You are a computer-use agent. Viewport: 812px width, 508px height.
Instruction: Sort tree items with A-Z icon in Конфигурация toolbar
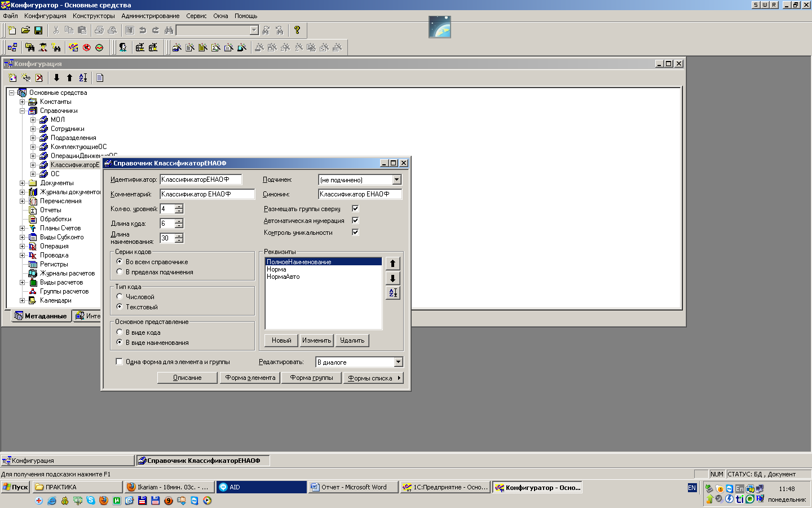(83, 78)
